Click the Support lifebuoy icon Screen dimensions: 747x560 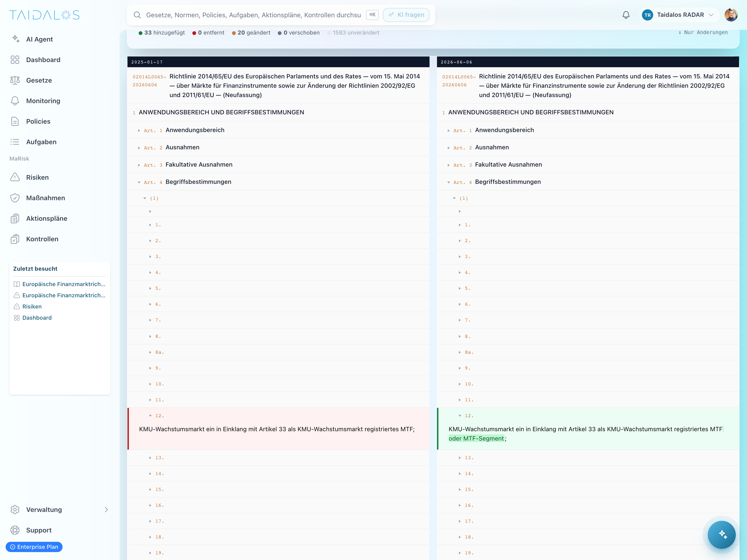click(x=15, y=530)
